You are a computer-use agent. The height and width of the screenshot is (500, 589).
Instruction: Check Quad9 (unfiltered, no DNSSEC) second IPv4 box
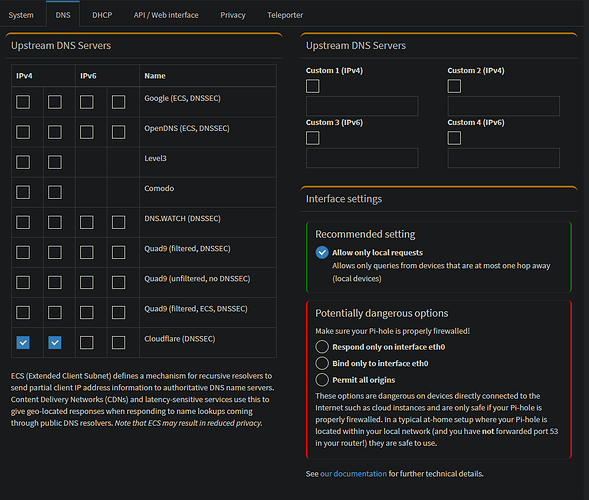pos(55,282)
